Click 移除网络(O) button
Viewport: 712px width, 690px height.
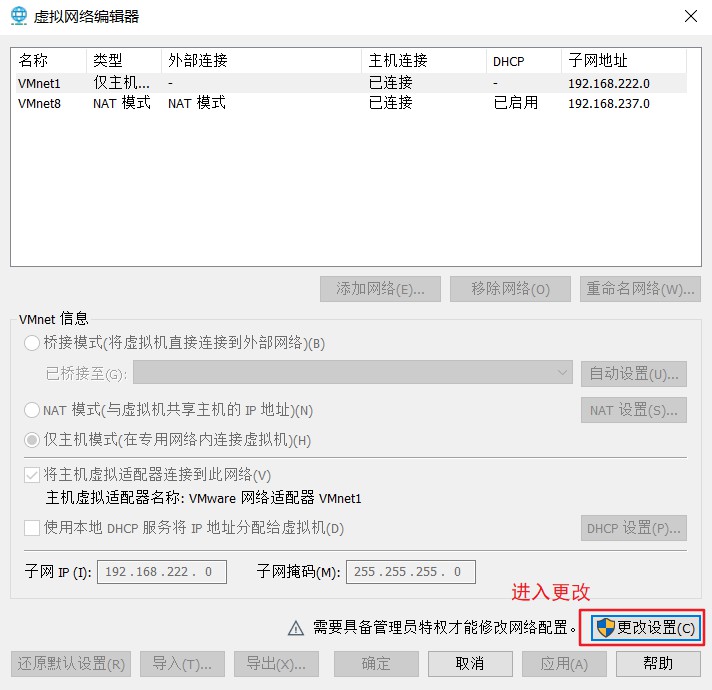point(510,289)
